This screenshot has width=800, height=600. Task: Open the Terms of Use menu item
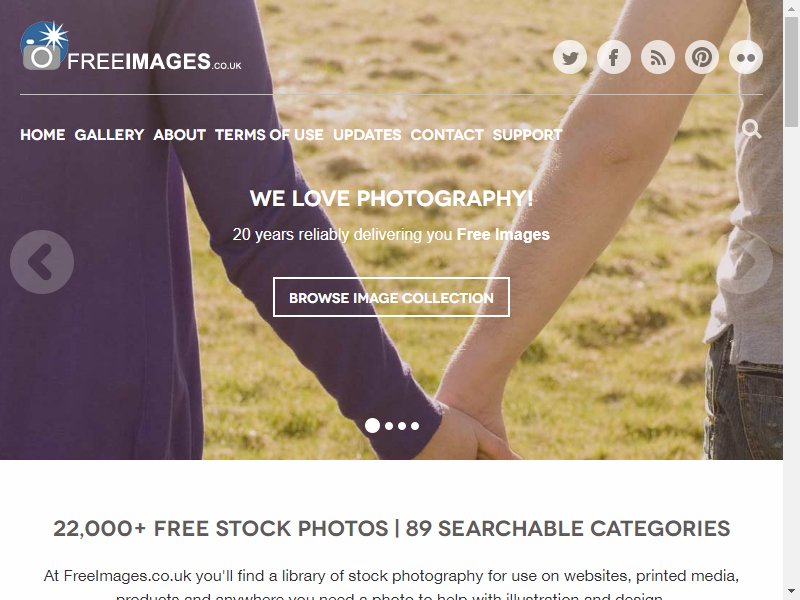click(x=269, y=135)
